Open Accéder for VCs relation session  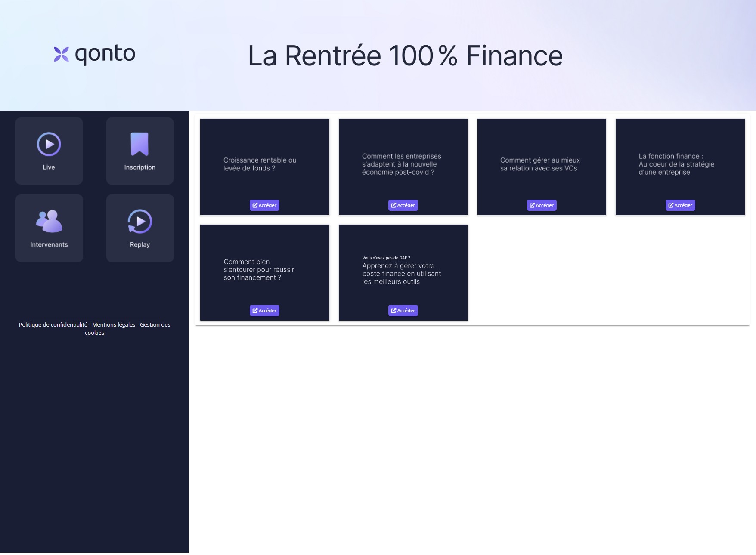542,205
